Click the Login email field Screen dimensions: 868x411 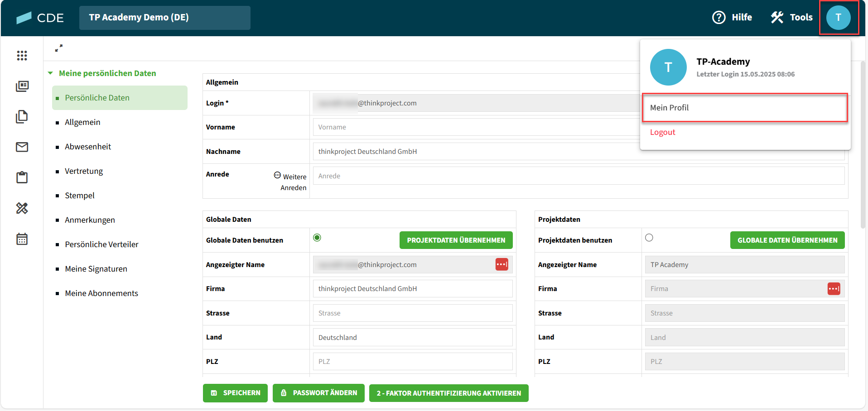pyautogui.click(x=476, y=103)
